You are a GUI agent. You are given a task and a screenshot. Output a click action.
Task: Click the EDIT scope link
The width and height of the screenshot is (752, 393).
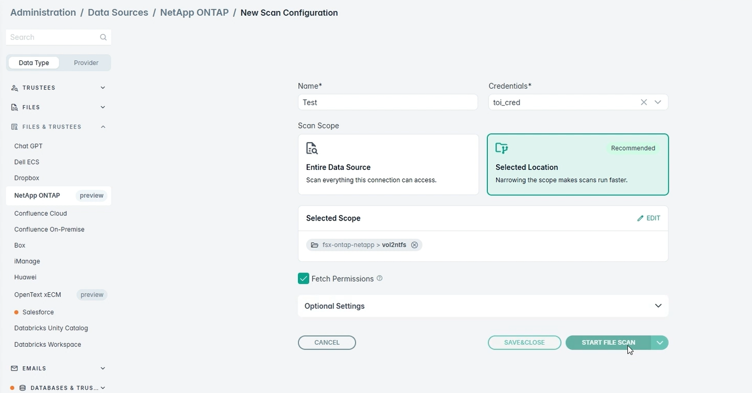[x=648, y=218]
